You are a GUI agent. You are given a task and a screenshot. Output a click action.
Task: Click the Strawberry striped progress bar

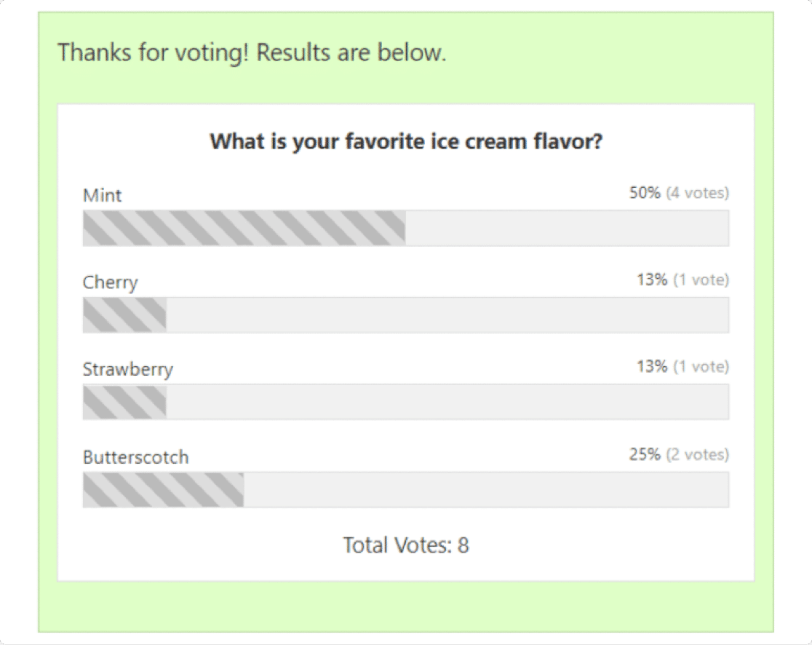[x=124, y=402]
